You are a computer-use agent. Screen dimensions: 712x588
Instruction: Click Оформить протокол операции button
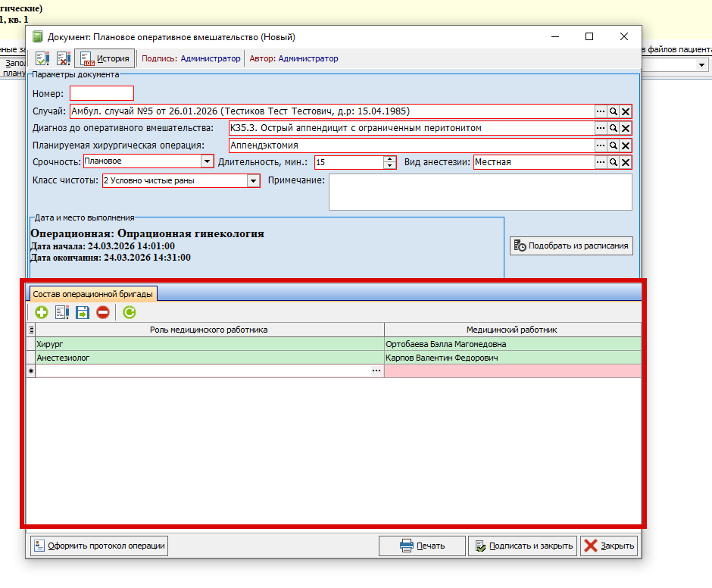tap(98, 546)
